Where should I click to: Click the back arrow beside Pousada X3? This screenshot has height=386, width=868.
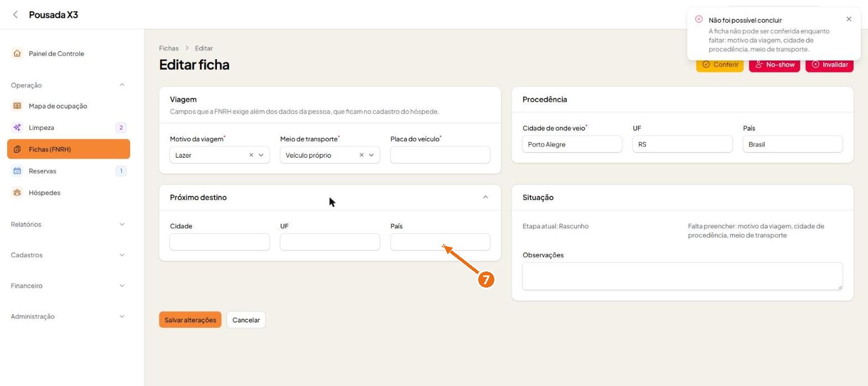point(15,15)
